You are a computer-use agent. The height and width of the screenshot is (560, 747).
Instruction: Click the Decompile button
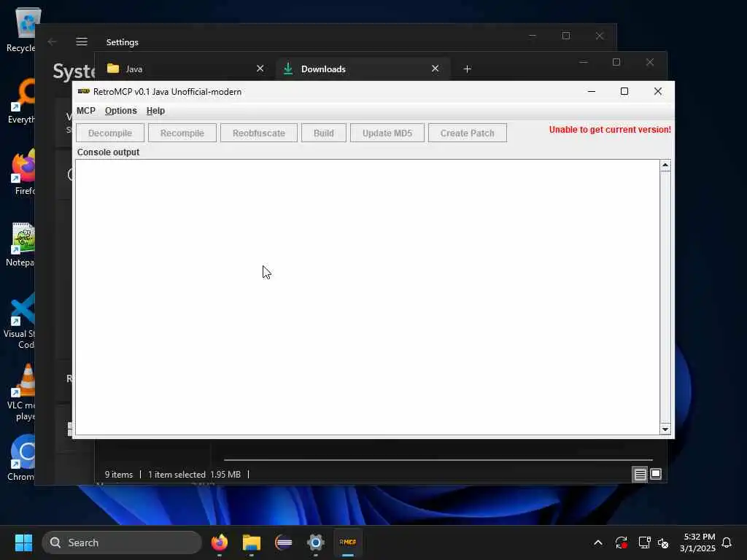pos(110,133)
